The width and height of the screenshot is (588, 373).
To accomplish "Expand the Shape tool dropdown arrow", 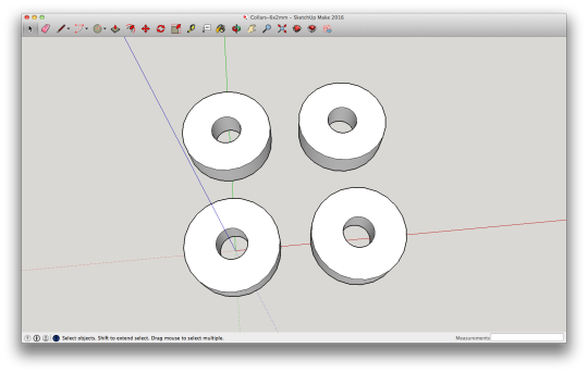I will (105, 29).
